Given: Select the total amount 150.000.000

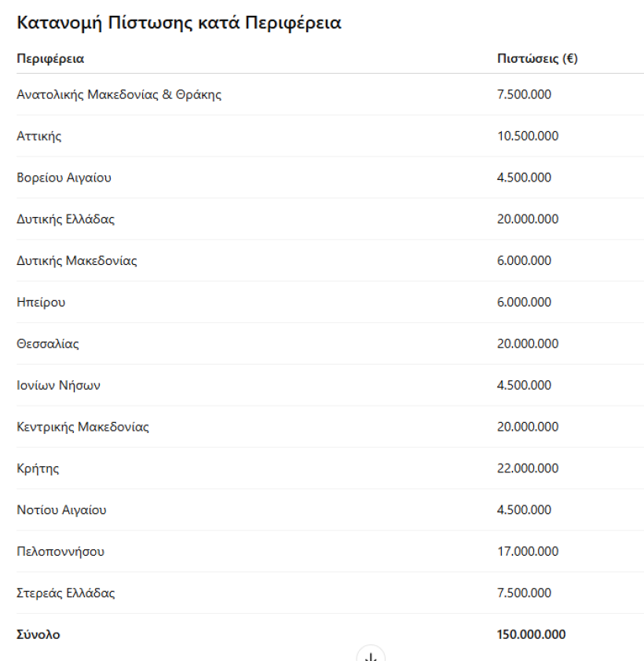Looking at the screenshot, I should 531,634.
